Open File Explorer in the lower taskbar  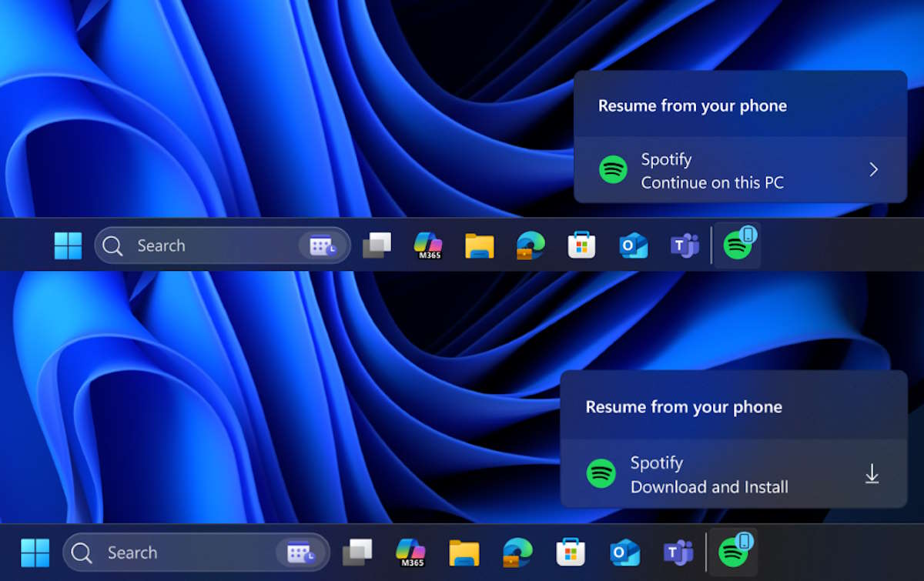point(464,553)
